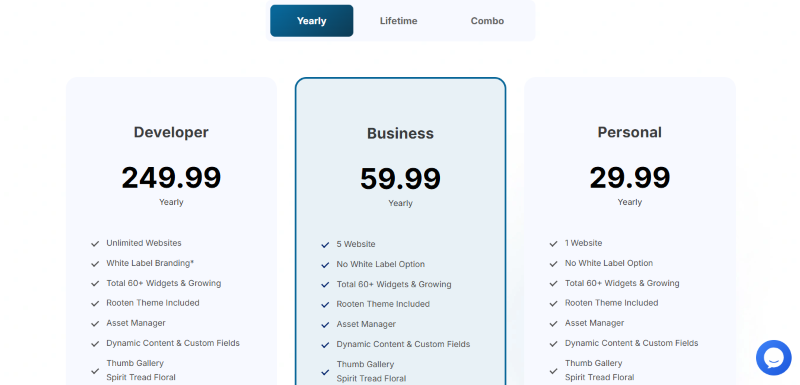This screenshot has height=385, width=800.
Task: Click Business's No White Label Option text
Action: (381, 264)
